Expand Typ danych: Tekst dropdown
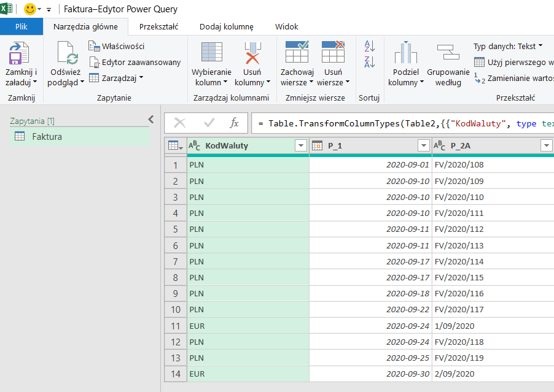The height and width of the screenshot is (392, 554). pyautogui.click(x=508, y=46)
